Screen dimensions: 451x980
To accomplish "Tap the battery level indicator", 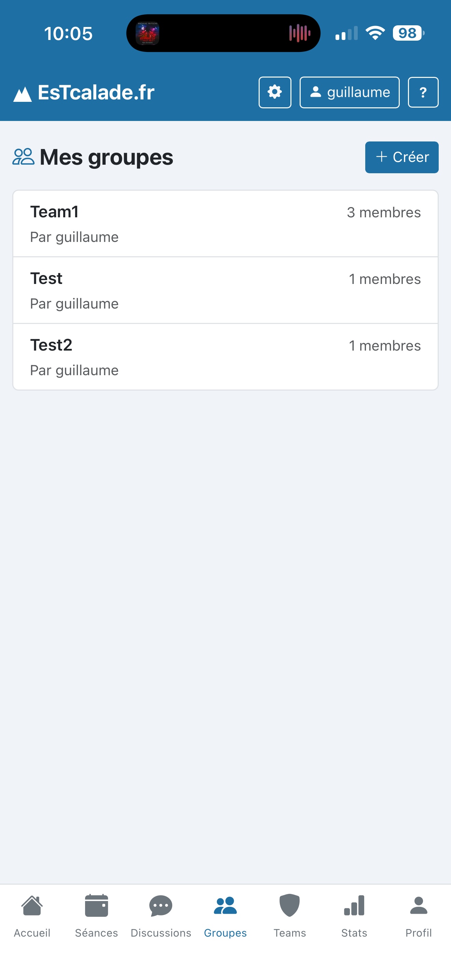I will point(408,33).
